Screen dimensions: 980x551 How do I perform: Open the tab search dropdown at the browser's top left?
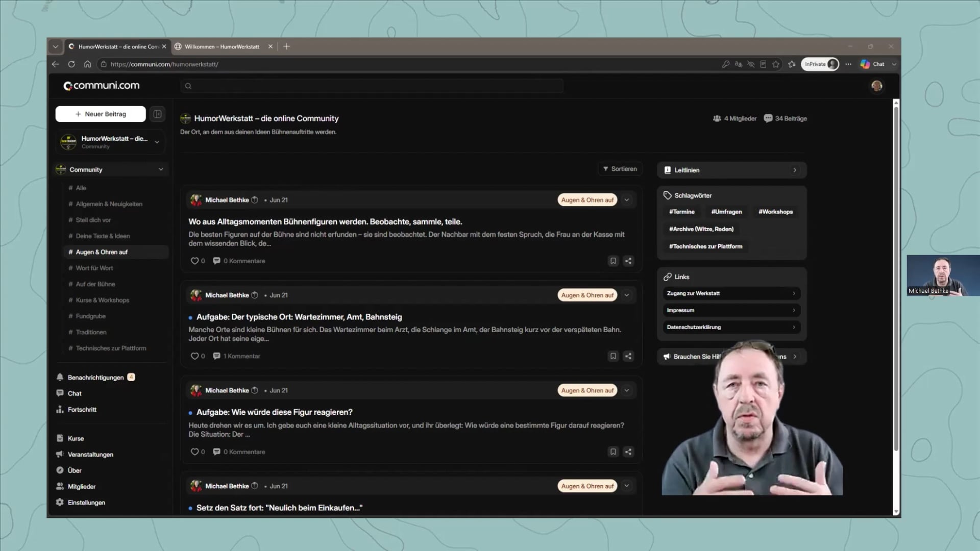[x=55, y=46]
